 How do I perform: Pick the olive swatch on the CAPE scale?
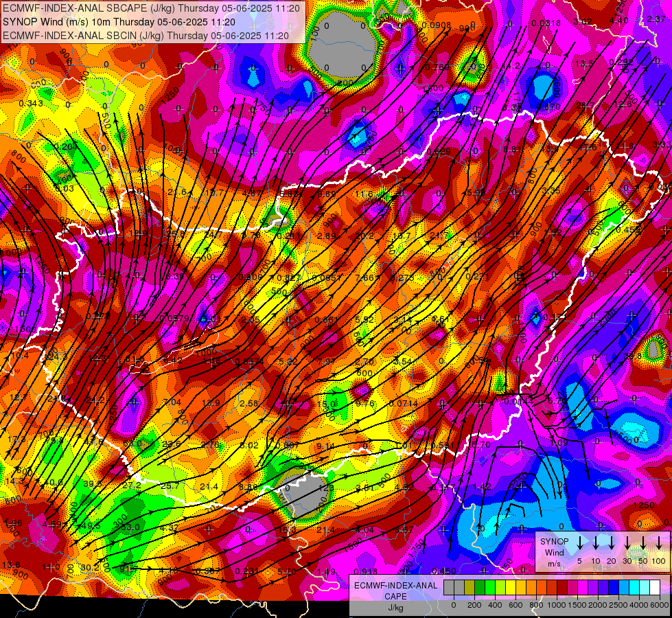coord(470,588)
